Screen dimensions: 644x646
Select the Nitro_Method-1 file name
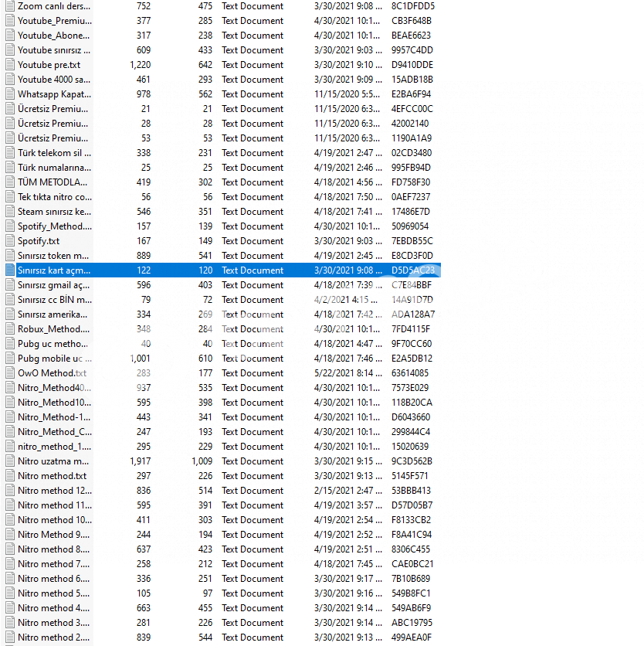[54, 417]
